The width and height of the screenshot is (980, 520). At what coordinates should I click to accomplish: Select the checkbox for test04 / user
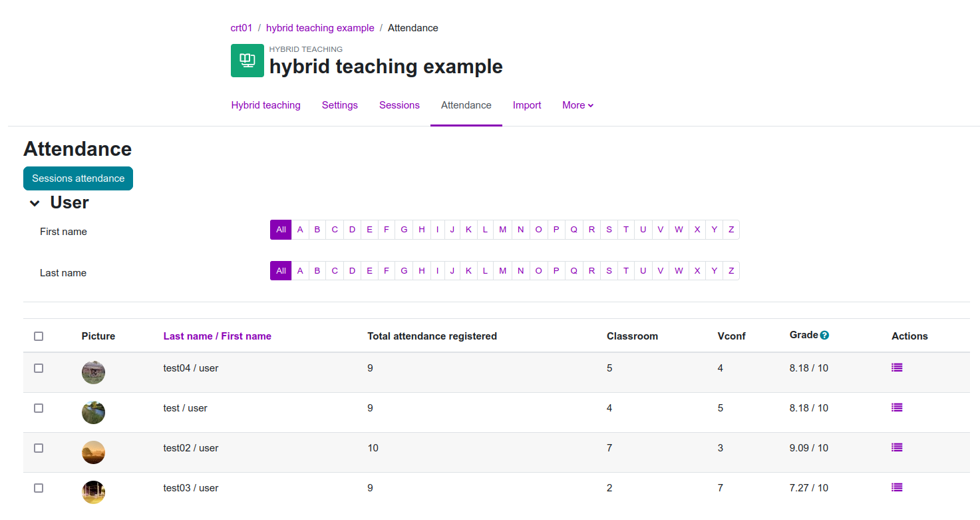click(39, 368)
